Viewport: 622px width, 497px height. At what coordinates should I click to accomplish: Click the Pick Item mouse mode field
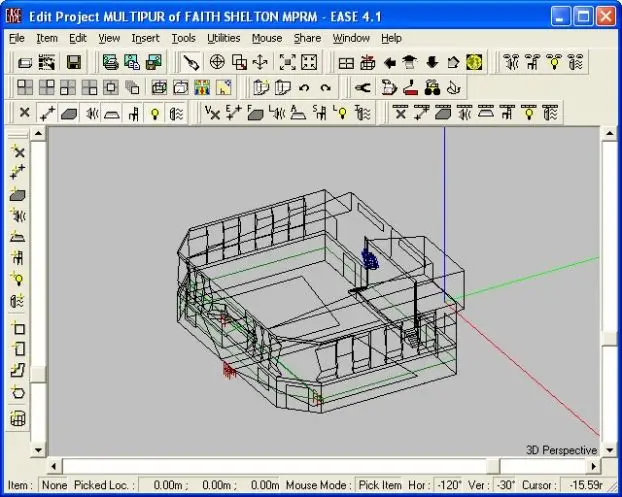(x=380, y=485)
